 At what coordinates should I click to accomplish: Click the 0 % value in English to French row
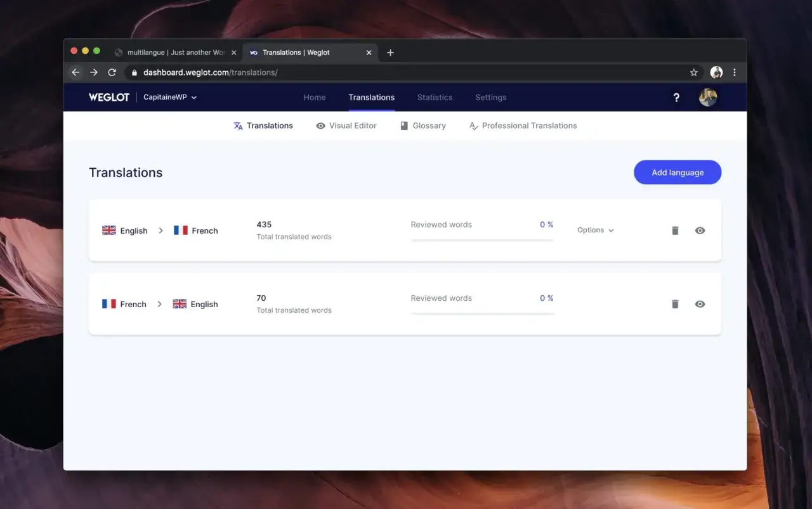pyautogui.click(x=547, y=225)
